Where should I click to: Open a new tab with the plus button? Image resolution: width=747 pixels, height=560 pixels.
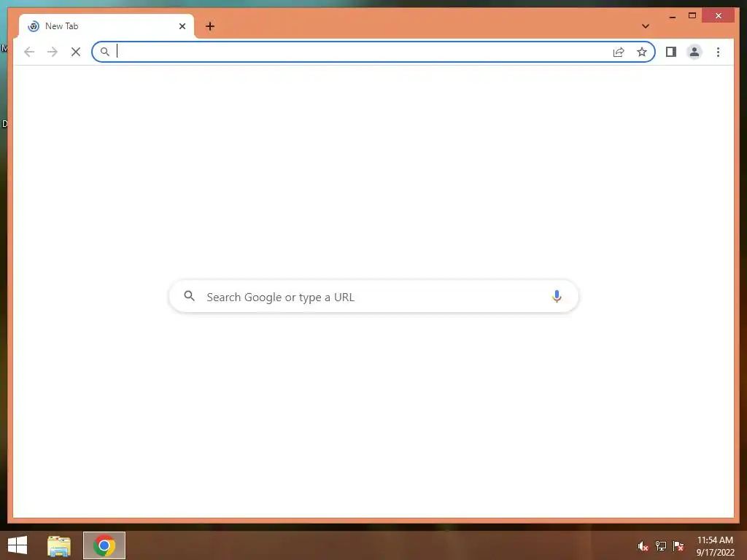[x=210, y=26]
